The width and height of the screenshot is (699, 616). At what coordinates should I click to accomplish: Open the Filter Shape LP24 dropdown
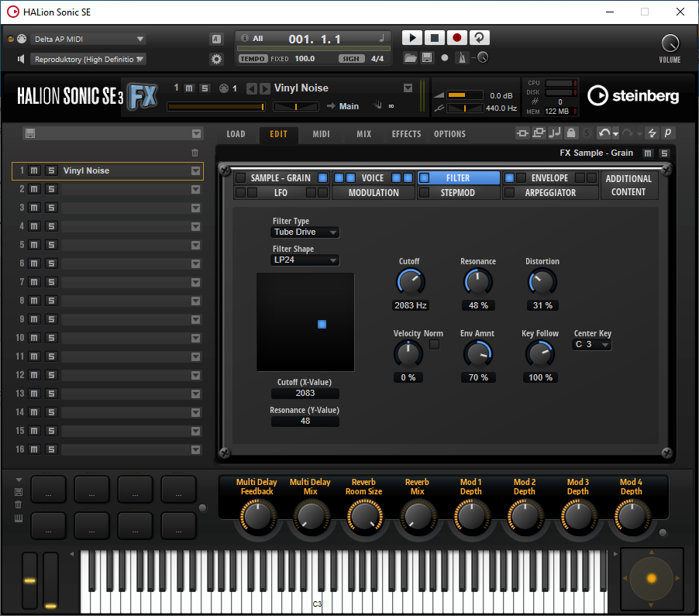305,260
